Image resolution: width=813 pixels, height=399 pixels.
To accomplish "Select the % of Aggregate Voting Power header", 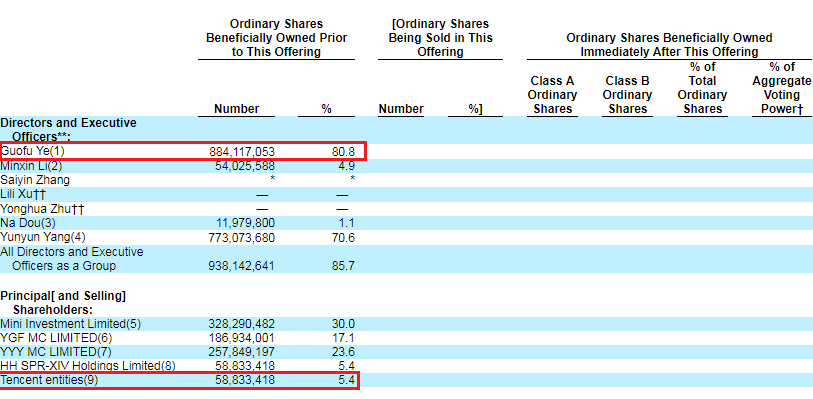I will 782,88.
